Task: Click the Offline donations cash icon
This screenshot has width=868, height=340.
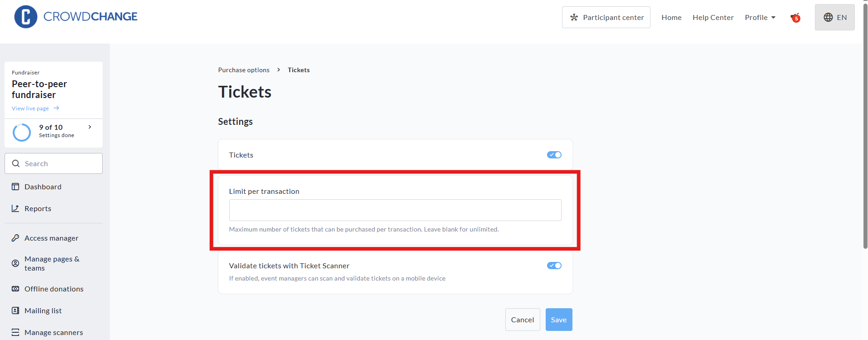Action: pos(15,289)
